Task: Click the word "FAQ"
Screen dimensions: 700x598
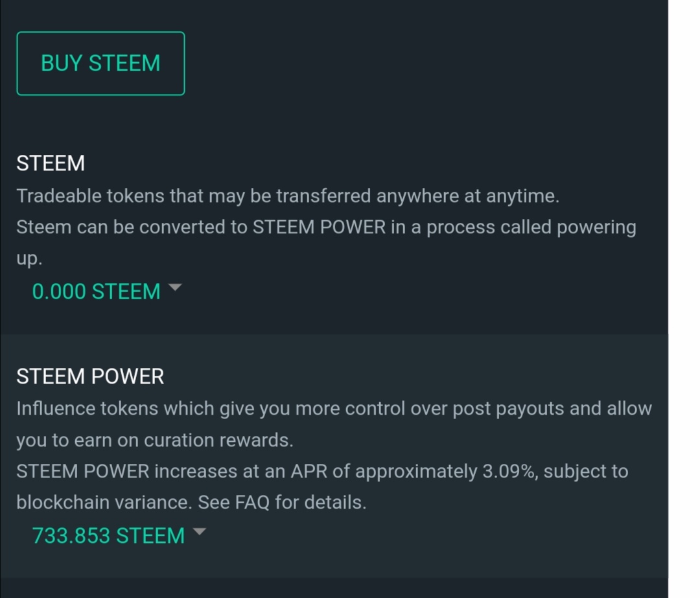Action: (250, 502)
